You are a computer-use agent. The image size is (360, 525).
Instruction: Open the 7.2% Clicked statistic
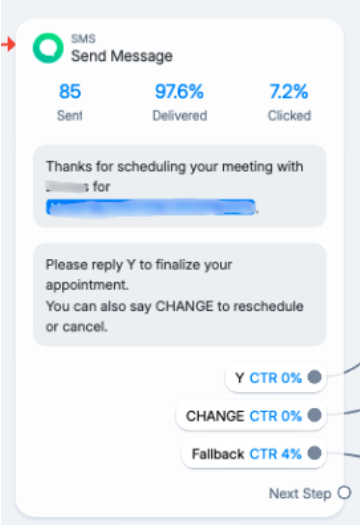coord(289,101)
